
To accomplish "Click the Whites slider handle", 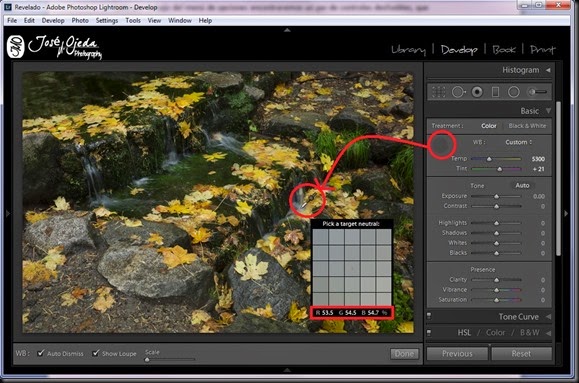I will (497, 243).
